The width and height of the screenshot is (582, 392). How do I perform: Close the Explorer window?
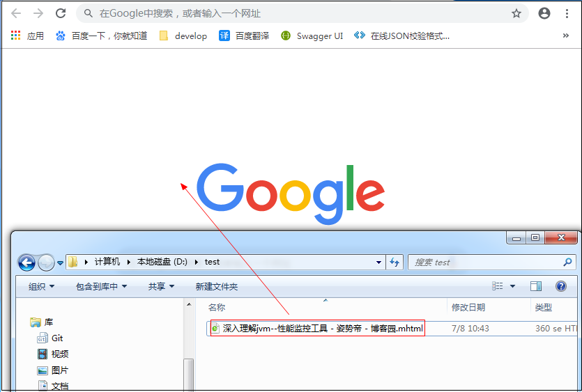pyautogui.click(x=561, y=237)
